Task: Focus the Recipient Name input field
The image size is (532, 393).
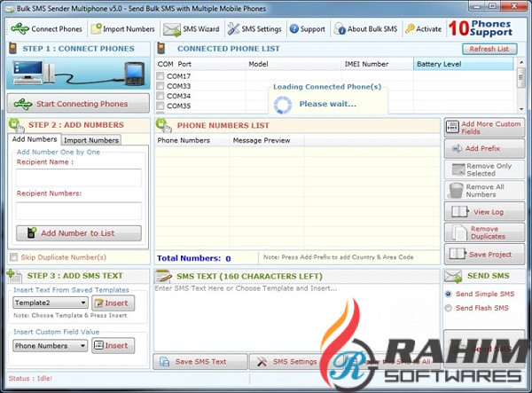Action: click(78, 177)
